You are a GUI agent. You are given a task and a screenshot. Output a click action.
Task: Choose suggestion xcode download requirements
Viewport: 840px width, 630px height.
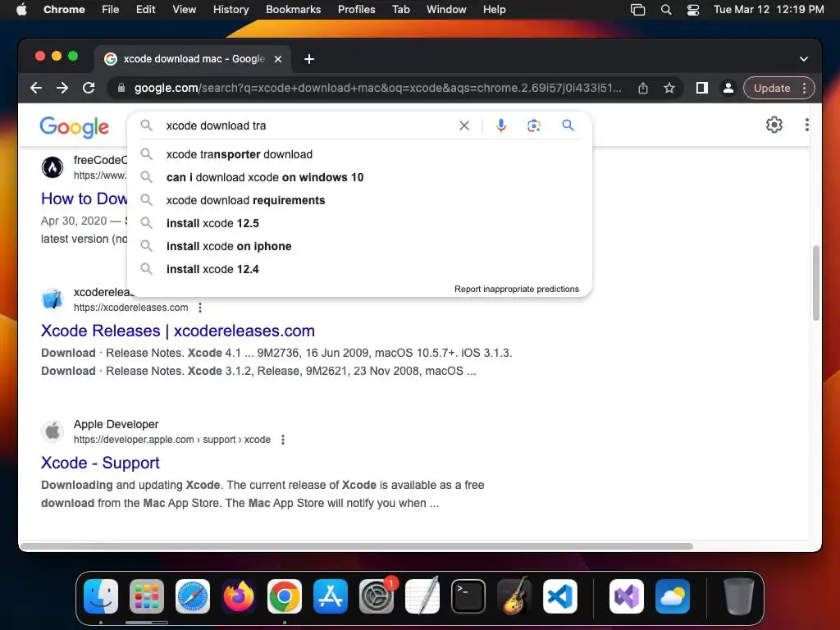click(359, 200)
